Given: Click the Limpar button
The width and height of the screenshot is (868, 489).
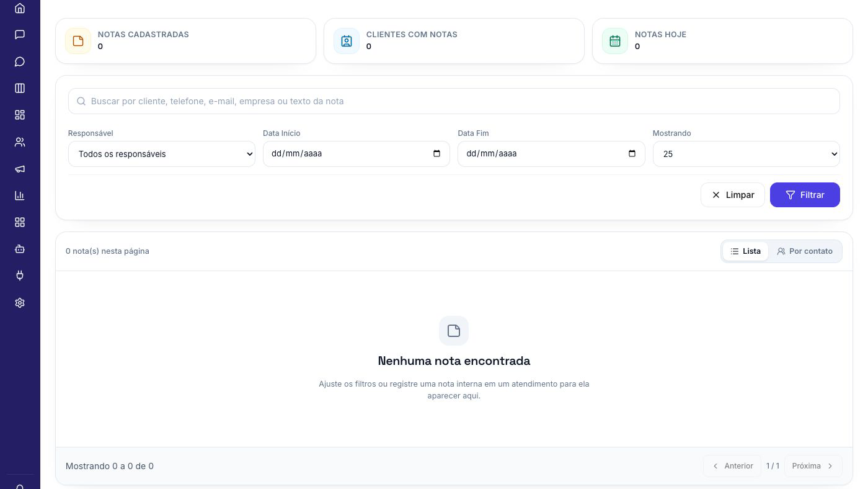Looking at the screenshot, I should (x=733, y=195).
